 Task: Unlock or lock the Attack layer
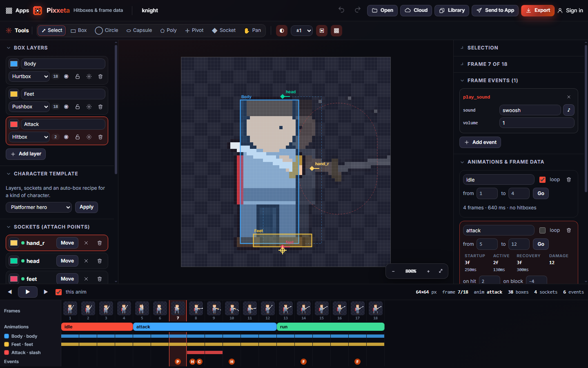78,137
